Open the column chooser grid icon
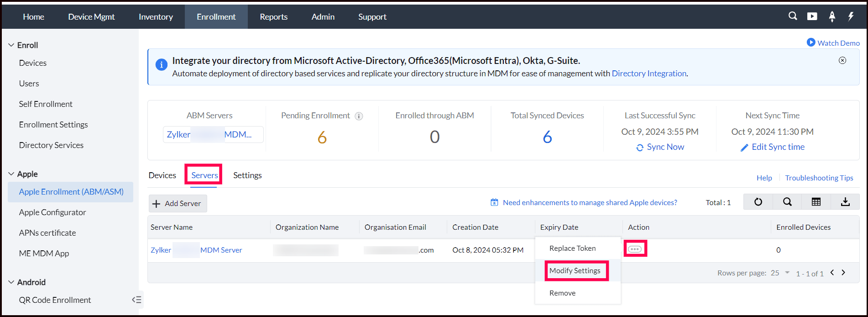The width and height of the screenshot is (868, 317). (x=816, y=202)
